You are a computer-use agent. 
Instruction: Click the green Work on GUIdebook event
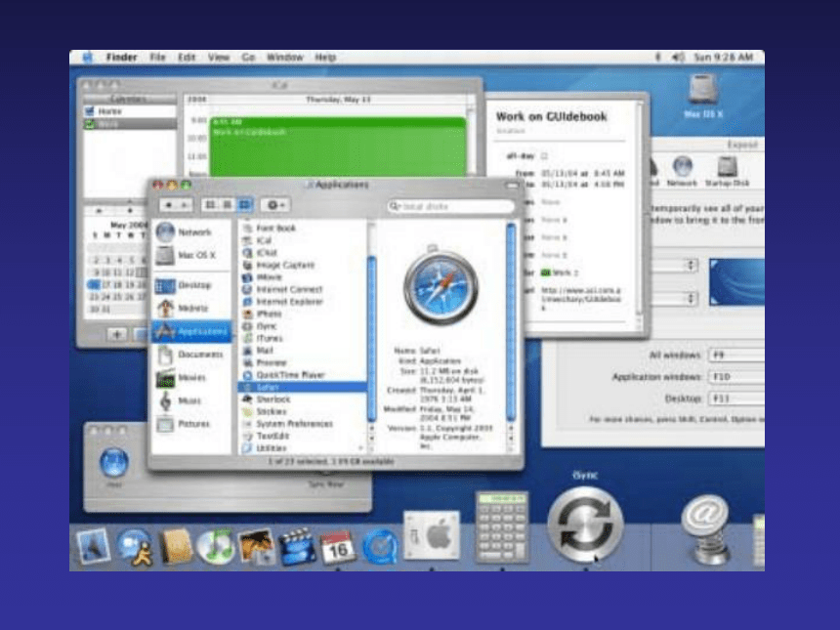point(338,147)
